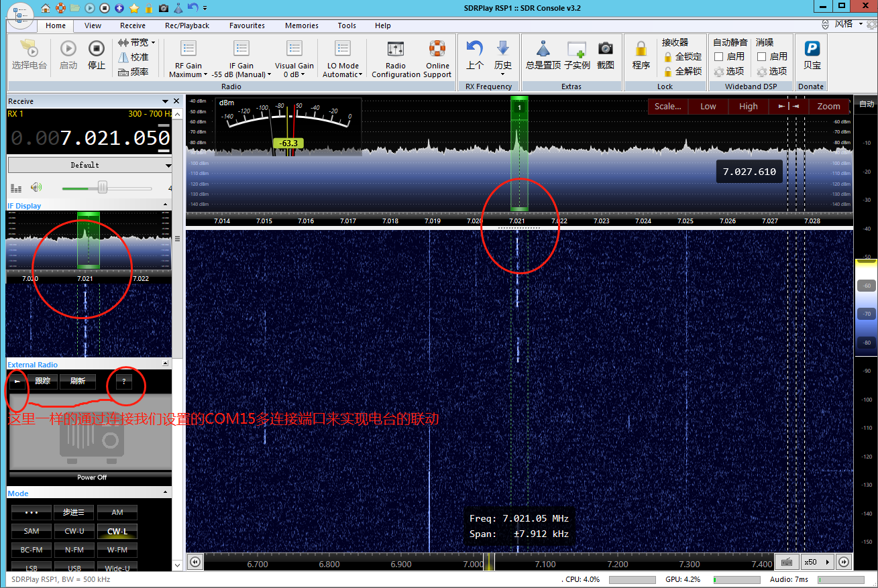Click 上个 previous RX frequency
Image resolution: width=878 pixels, height=588 pixels.
click(475, 56)
